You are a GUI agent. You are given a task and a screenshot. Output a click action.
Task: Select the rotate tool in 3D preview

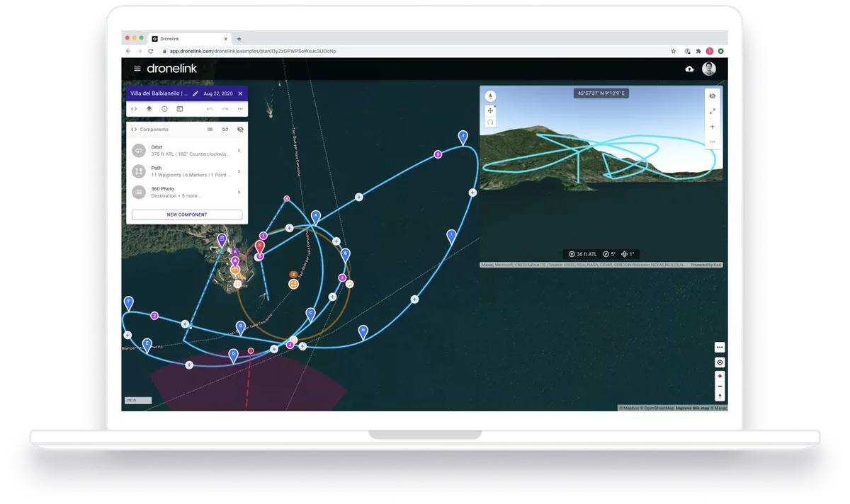490,122
